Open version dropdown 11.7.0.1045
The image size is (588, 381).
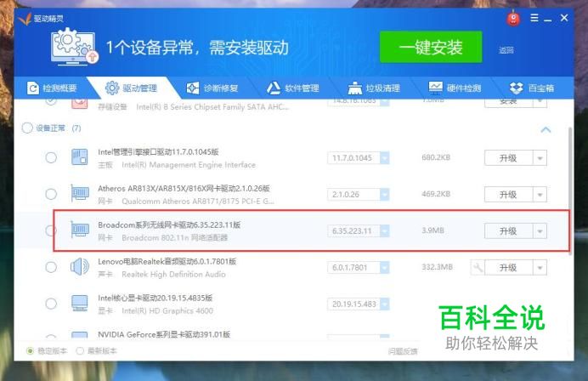(384, 158)
